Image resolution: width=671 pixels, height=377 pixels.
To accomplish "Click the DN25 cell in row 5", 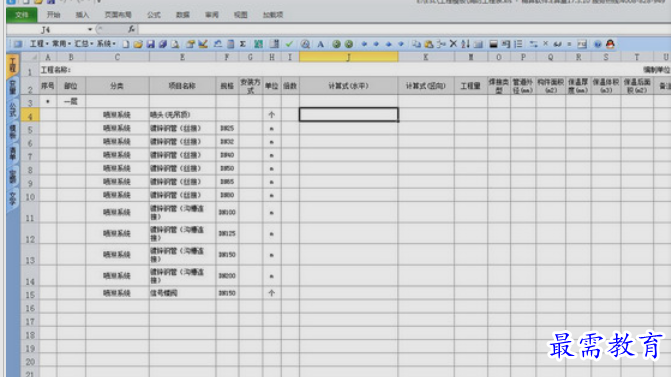I will click(227, 128).
